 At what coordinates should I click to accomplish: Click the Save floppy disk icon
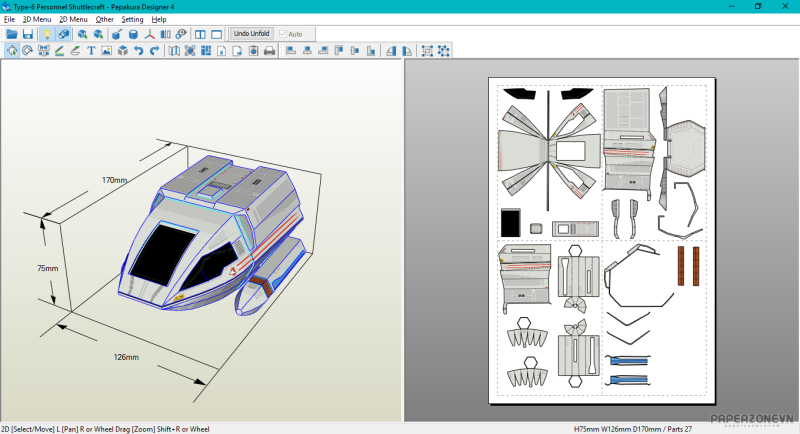[28, 34]
